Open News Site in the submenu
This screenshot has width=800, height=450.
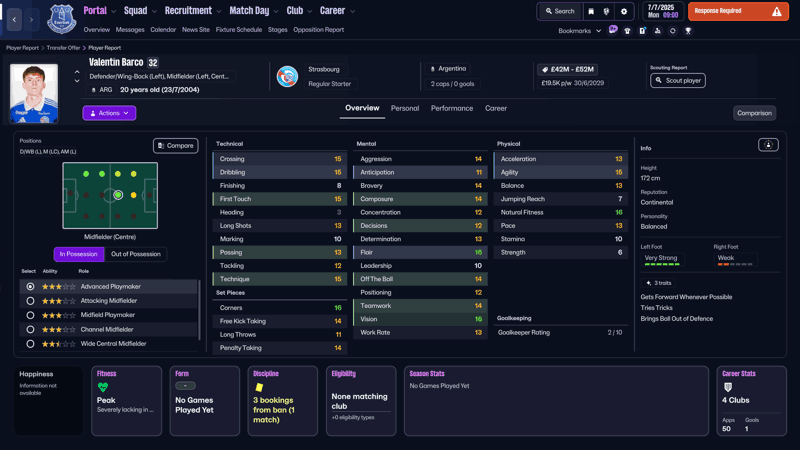click(196, 30)
